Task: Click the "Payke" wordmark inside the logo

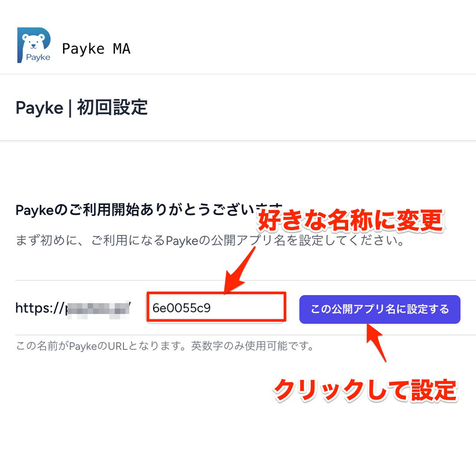Action: [x=38, y=57]
